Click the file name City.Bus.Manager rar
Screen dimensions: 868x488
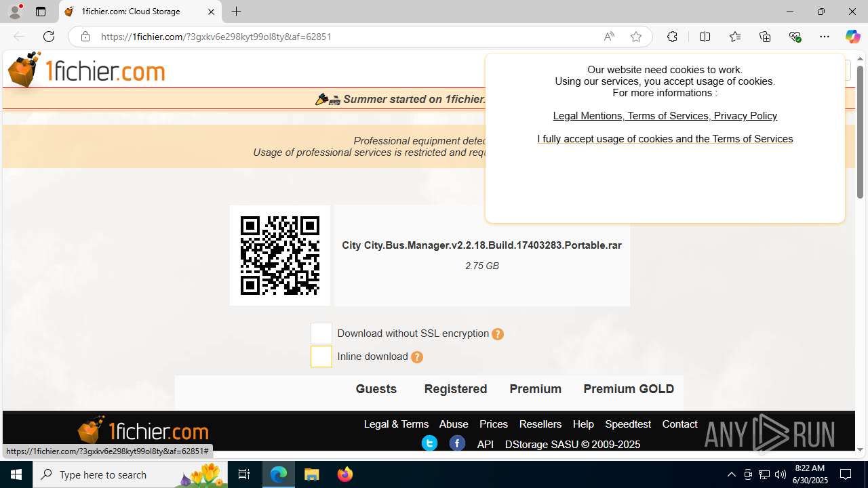pos(481,245)
